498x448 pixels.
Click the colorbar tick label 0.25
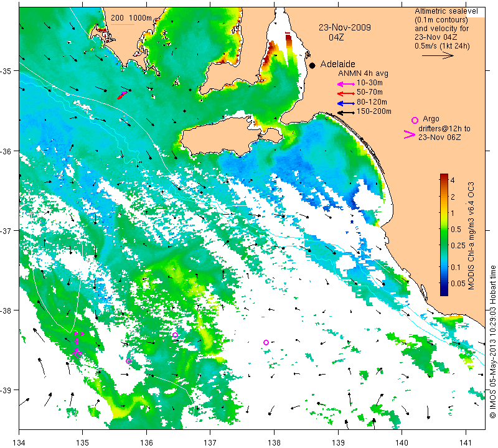458,245
